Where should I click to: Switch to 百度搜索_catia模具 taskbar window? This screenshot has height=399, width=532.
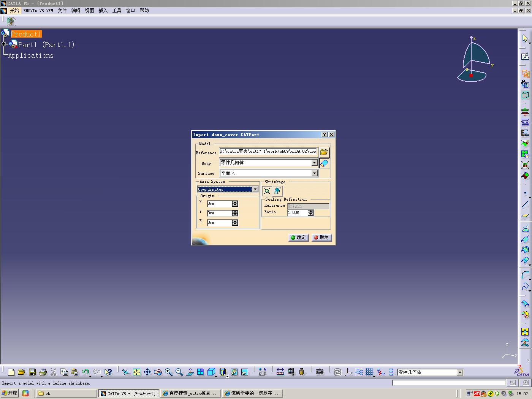pos(190,393)
